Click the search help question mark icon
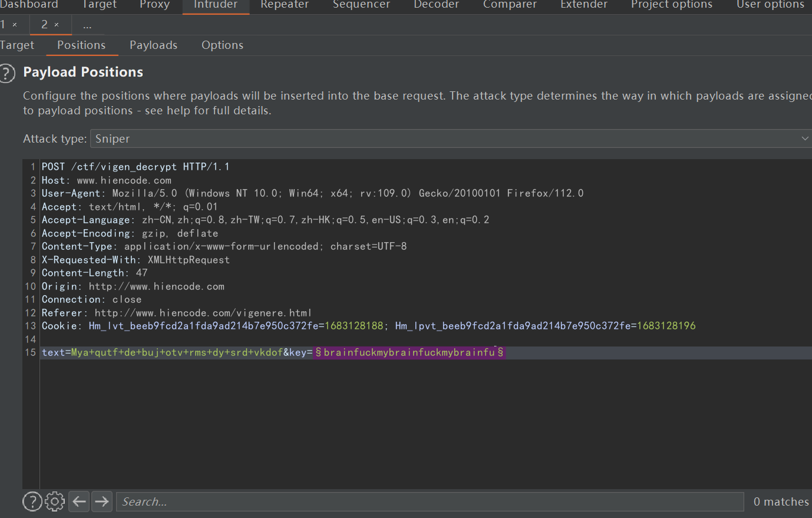 tap(32, 501)
